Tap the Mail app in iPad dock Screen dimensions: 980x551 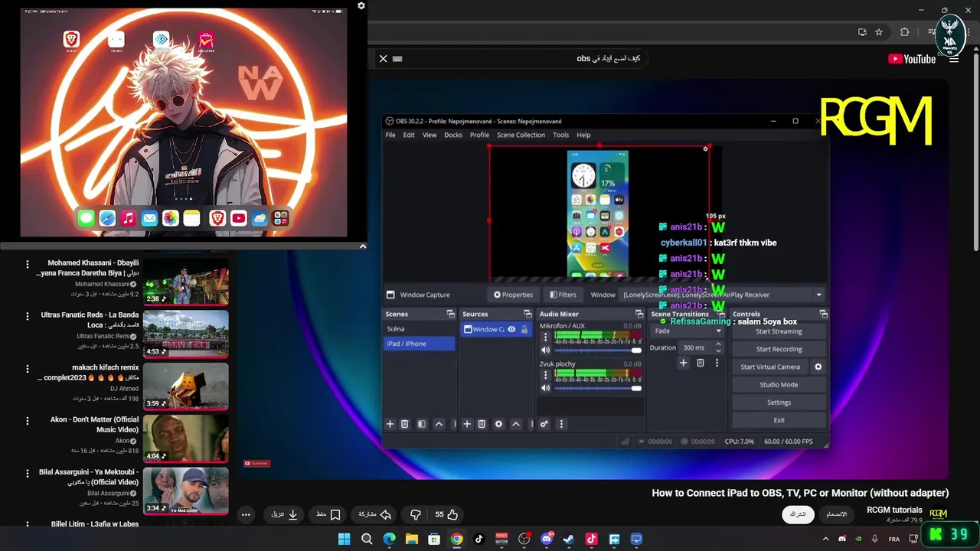149,218
